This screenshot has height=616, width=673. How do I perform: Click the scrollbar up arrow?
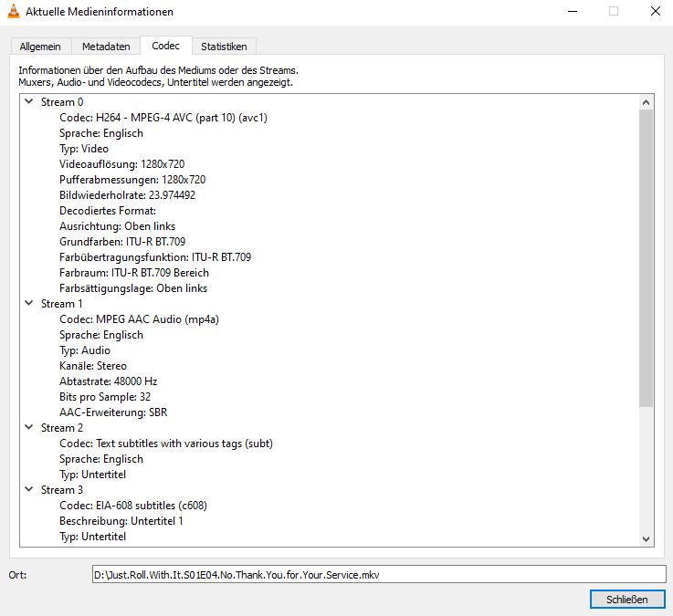[647, 102]
